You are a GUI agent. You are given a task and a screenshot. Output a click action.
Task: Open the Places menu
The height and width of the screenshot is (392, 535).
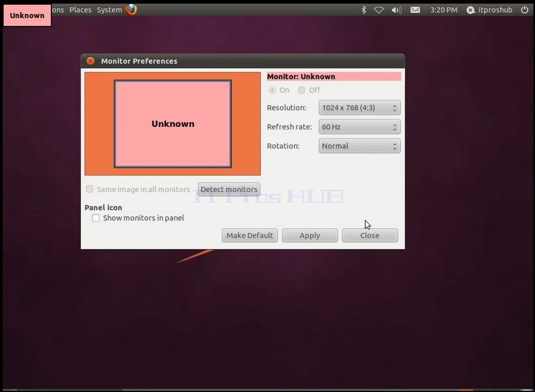point(80,10)
